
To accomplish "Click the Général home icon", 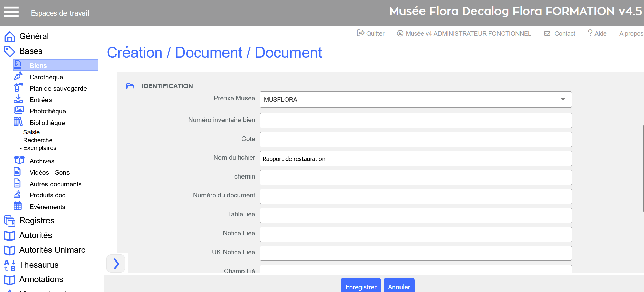I will (x=9, y=36).
